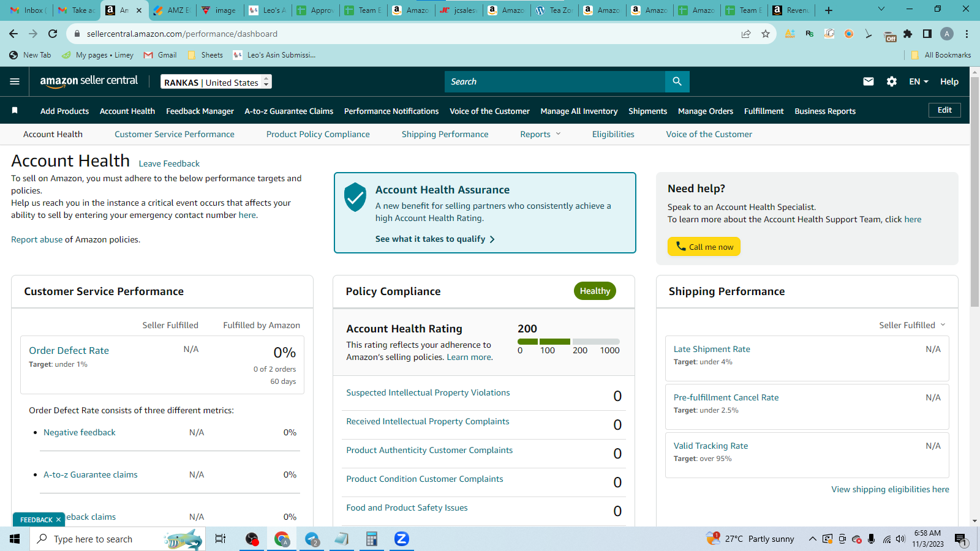980x551 pixels.
Task: Open the Late Shipment Rate link
Action: [712, 349]
